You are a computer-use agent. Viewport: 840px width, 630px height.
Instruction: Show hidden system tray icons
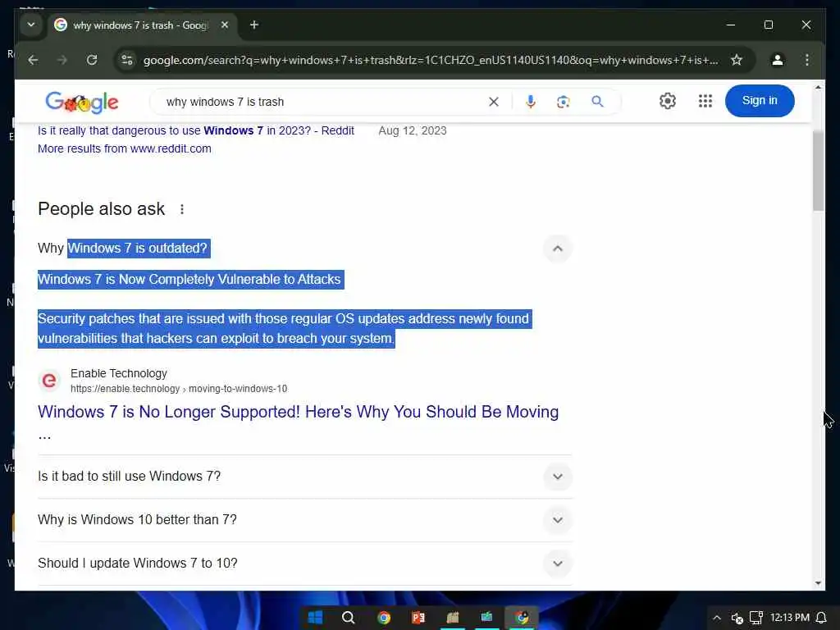(x=717, y=618)
